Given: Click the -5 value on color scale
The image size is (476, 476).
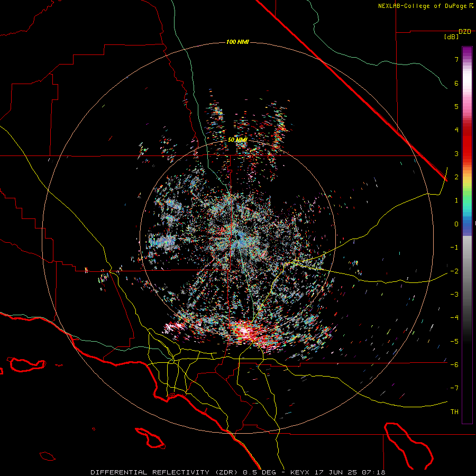Looking at the screenshot, I should (x=454, y=341).
